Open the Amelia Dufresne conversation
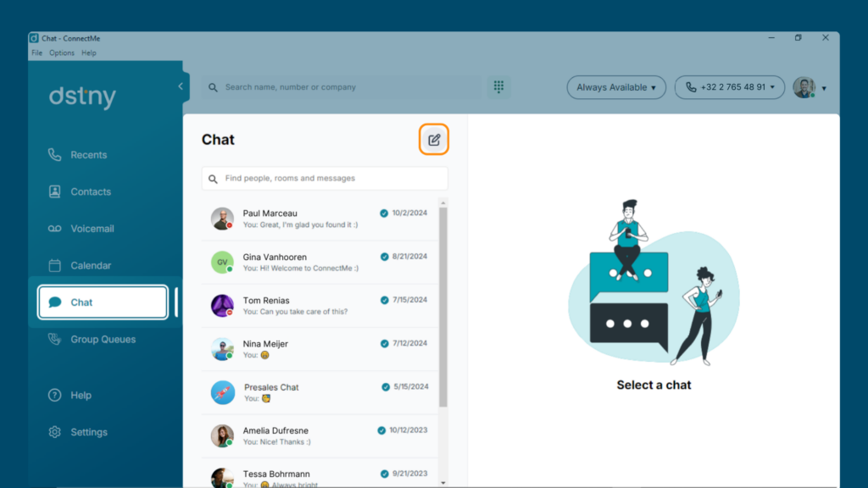Viewport: 868px width, 488px height. (x=320, y=436)
